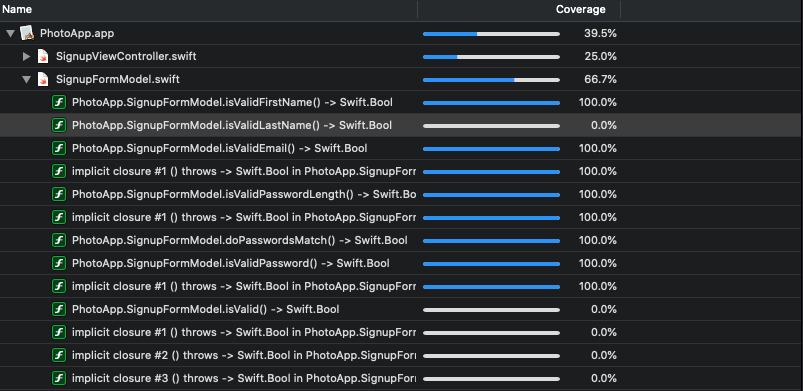Click the SignupViewController.swift file icon
Screen dimensions: 803x391
click(x=44, y=56)
